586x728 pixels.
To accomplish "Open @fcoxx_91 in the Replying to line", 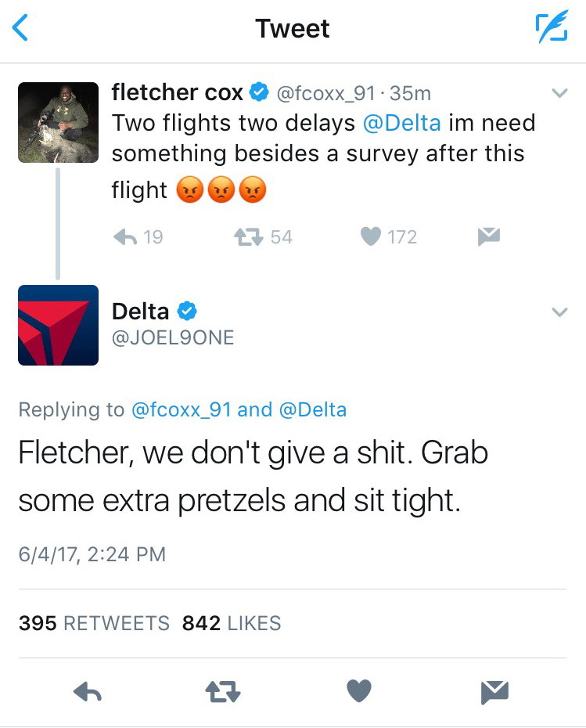I will pyautogui.click(x=182, y=409).
